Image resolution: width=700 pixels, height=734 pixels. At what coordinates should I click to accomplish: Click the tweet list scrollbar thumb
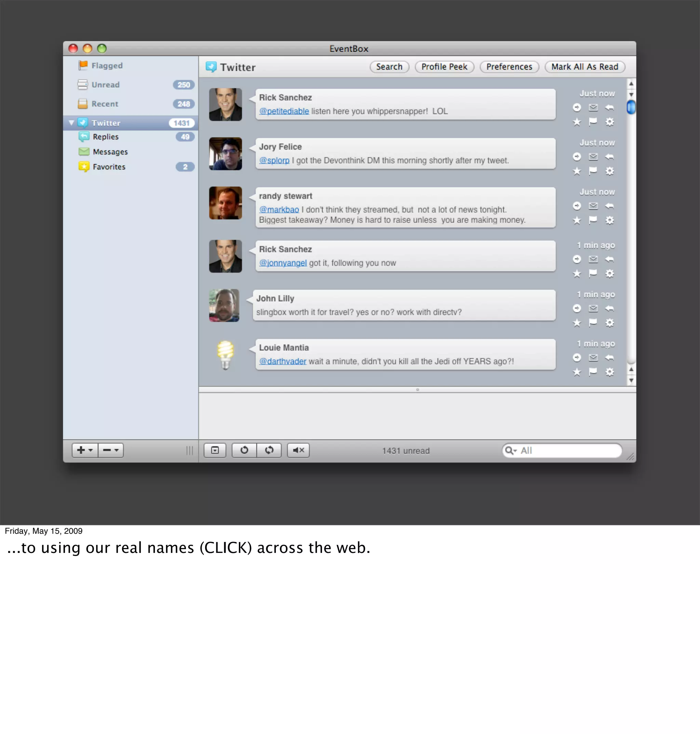(631, 107)
